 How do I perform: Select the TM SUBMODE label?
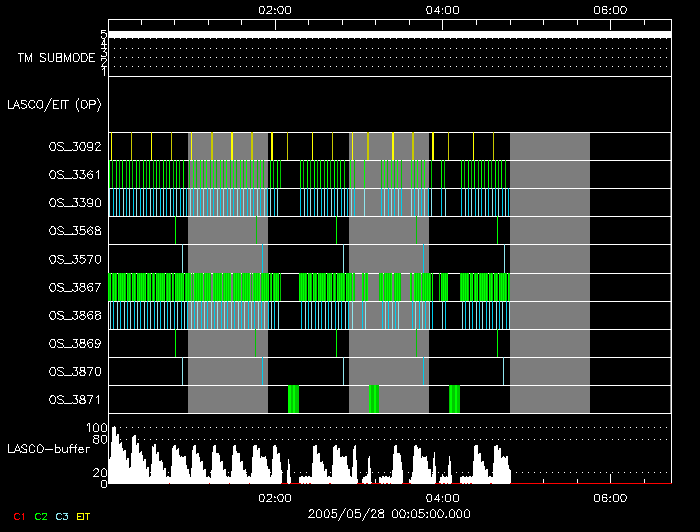click(x=57, y=58)
